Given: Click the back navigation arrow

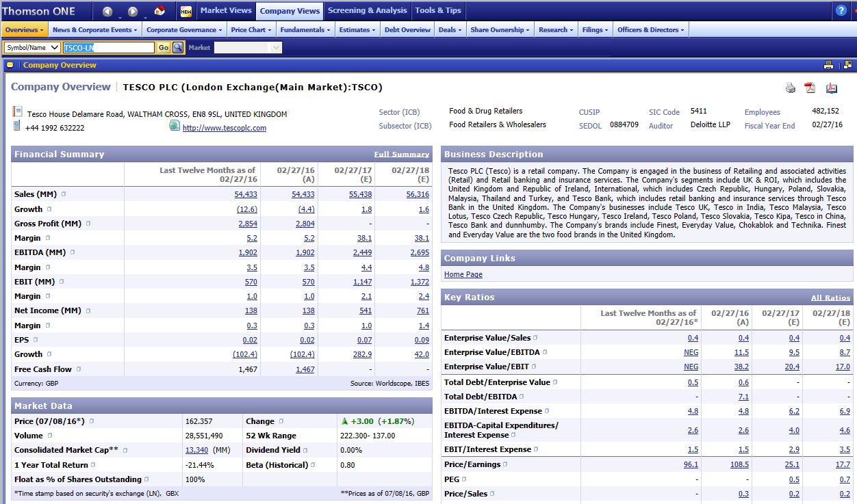Looking at the screenshot, I should tap(107, 11).
